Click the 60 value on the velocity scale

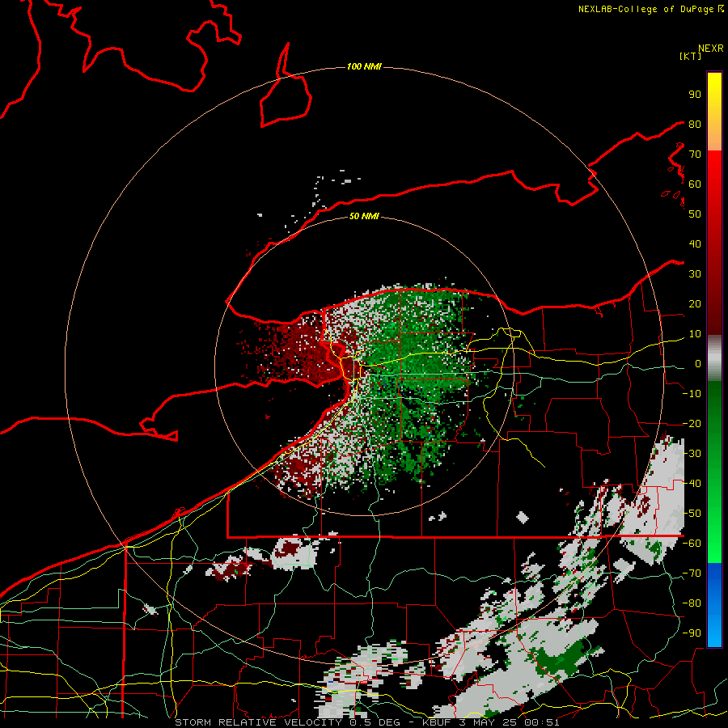695,184
